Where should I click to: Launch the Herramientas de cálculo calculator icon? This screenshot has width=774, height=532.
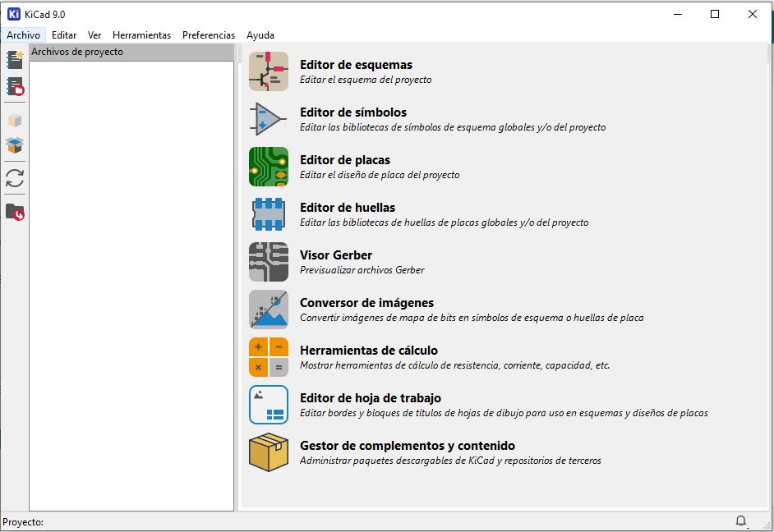pyautogui.click(x=269, y=357)
